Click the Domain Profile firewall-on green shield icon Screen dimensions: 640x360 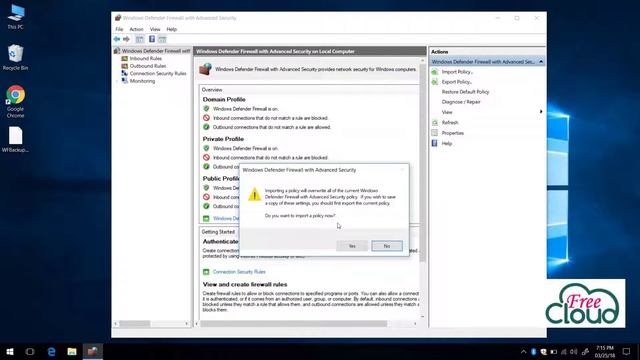pyautogui.click(x=206, y=109)
